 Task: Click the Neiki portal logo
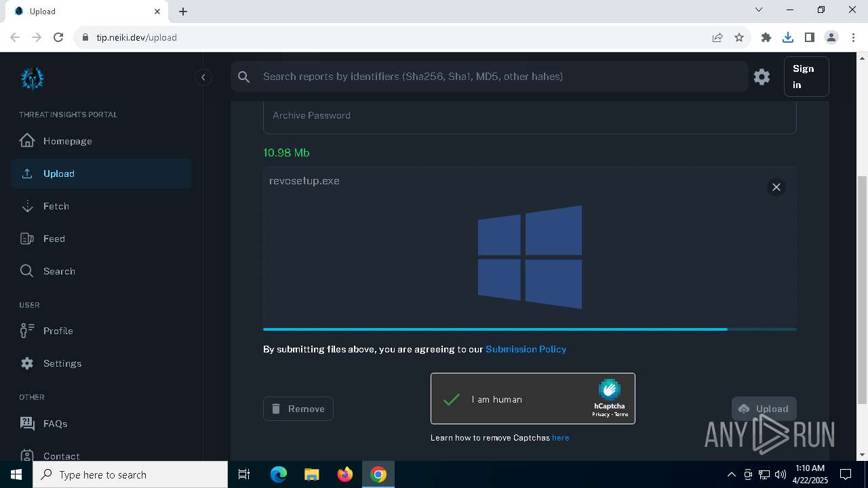32,79
